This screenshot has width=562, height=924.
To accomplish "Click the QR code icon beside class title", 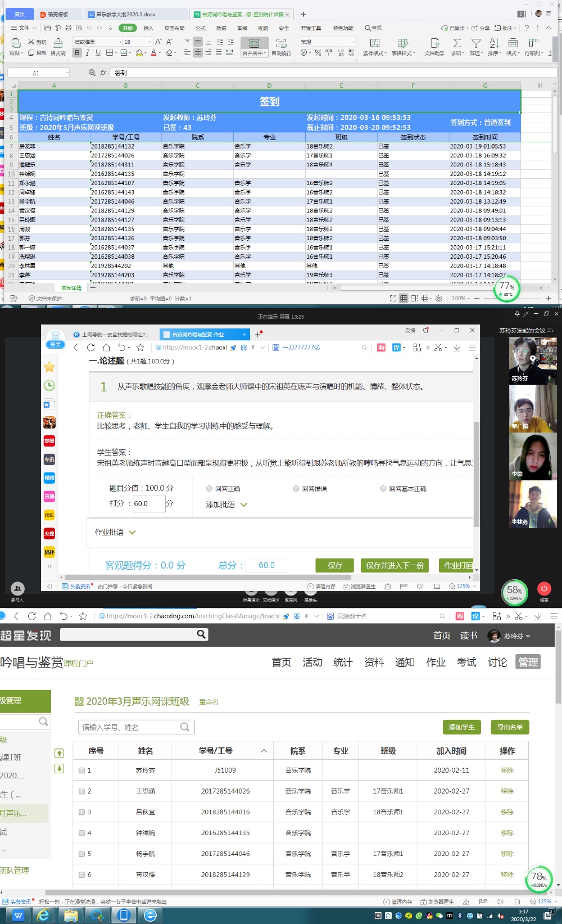I will coord(79,701).
